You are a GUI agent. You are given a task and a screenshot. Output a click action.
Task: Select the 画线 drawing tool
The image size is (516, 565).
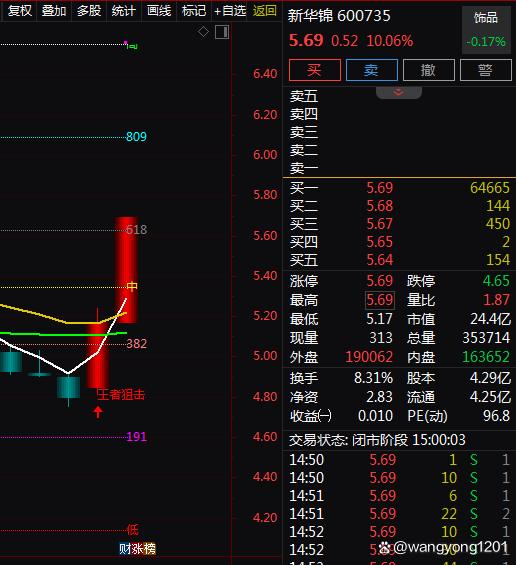[159, 10]
